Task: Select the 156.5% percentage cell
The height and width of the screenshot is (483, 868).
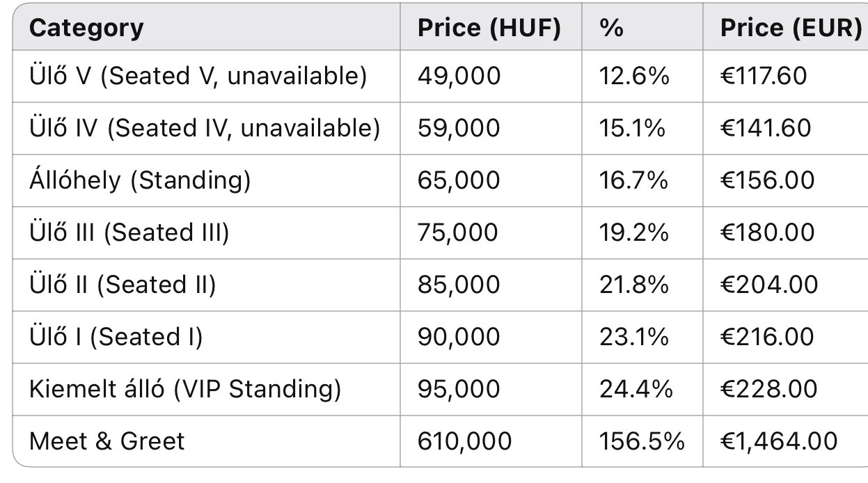Action: coord(642,441)
